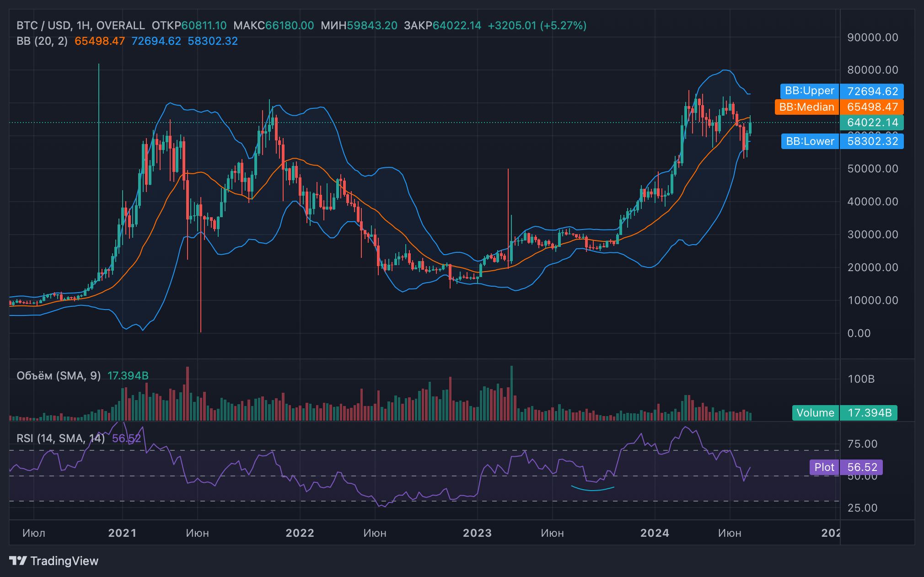
Task: Select the BB:Lower price axis label
Action: click(x=810, y=141)
